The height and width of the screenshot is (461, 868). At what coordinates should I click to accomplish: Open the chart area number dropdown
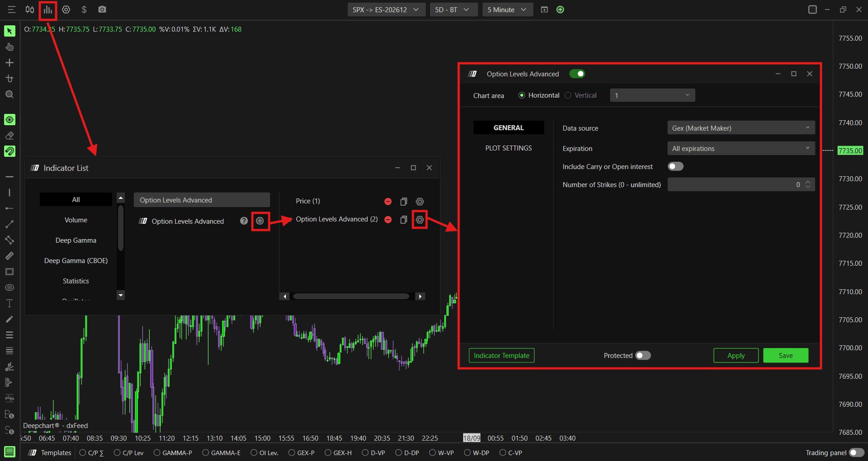point(652,95)
